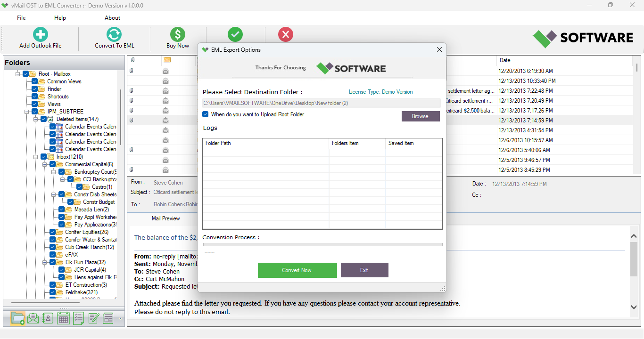Collapse the IPM_SUBTREE tree node

pos(26,111)
